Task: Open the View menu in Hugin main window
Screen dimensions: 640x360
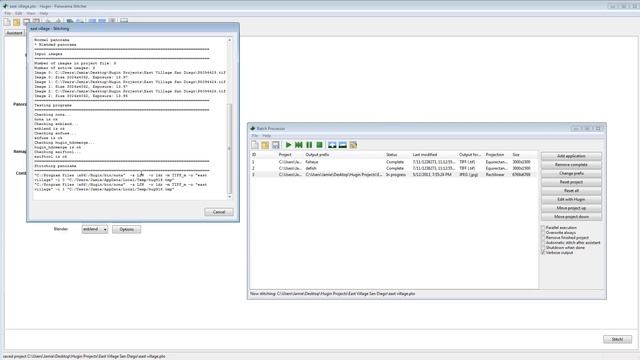Action: point(31,13)
